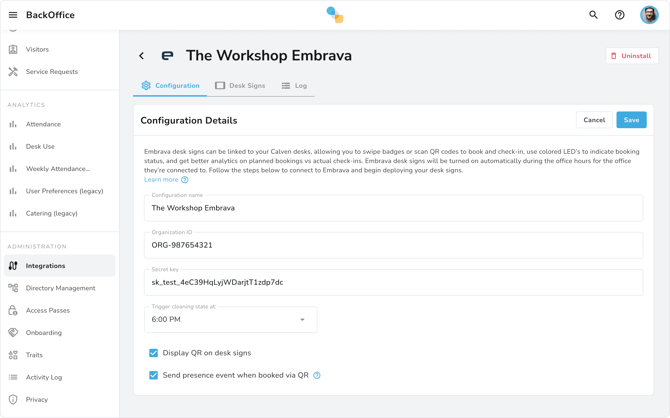Click the Access Passes lock icon

pyautogui.click(x=13, y=310)
